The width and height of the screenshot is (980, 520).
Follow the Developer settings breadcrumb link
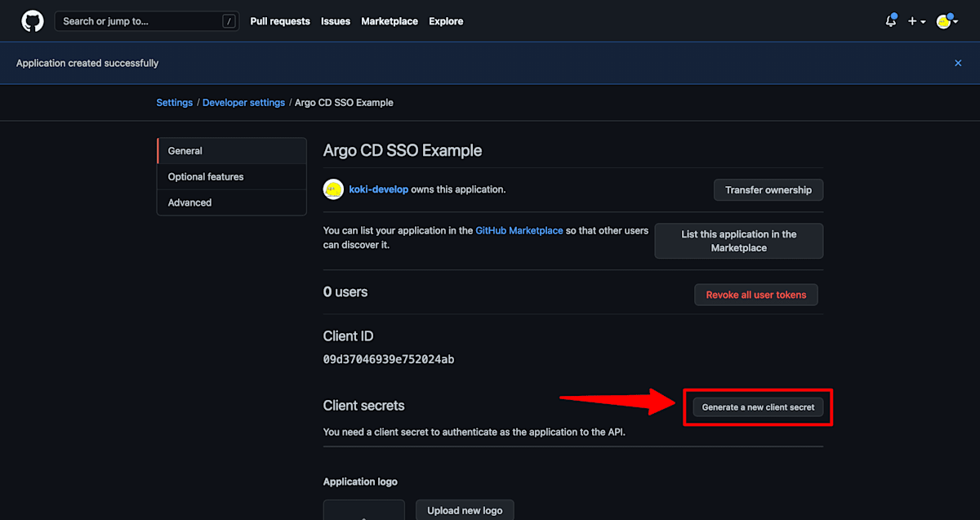pos(243,103)
